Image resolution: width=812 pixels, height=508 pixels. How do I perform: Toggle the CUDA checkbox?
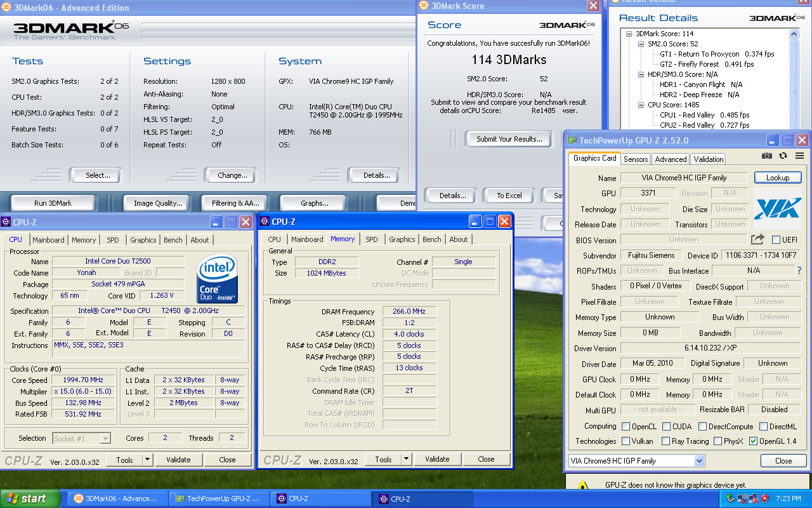(667, 426)
